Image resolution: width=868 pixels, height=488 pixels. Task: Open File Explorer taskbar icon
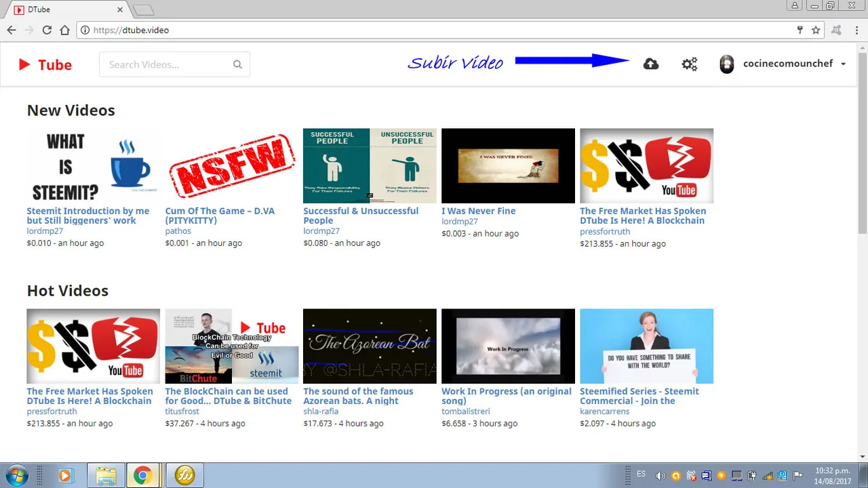(x=105, y=476)
